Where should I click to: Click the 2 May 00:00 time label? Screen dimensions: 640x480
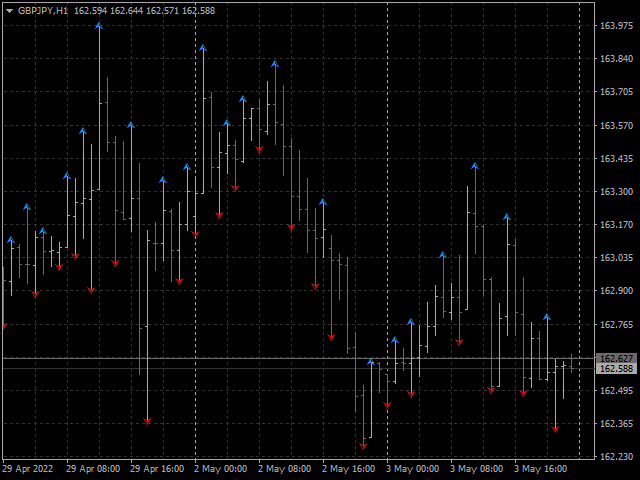[219, 468]
